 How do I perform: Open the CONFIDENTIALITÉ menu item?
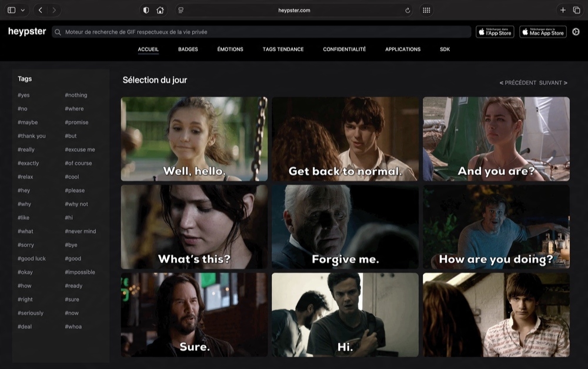(344, 49)
